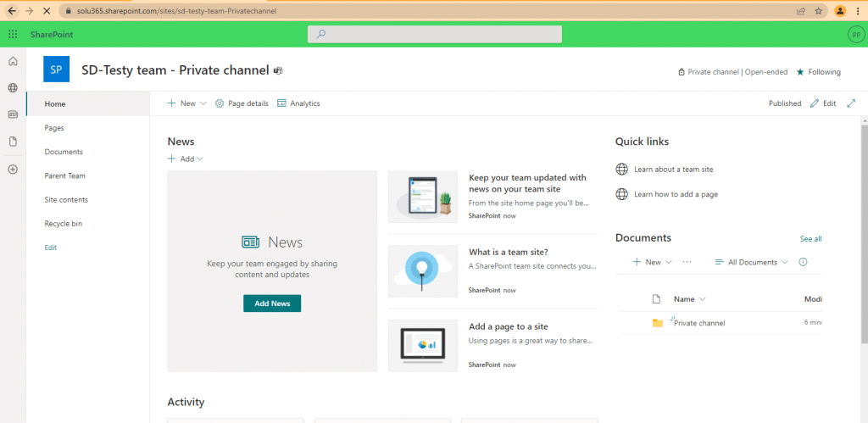Open the New dropdown in page toolbar

coord(187,103)
